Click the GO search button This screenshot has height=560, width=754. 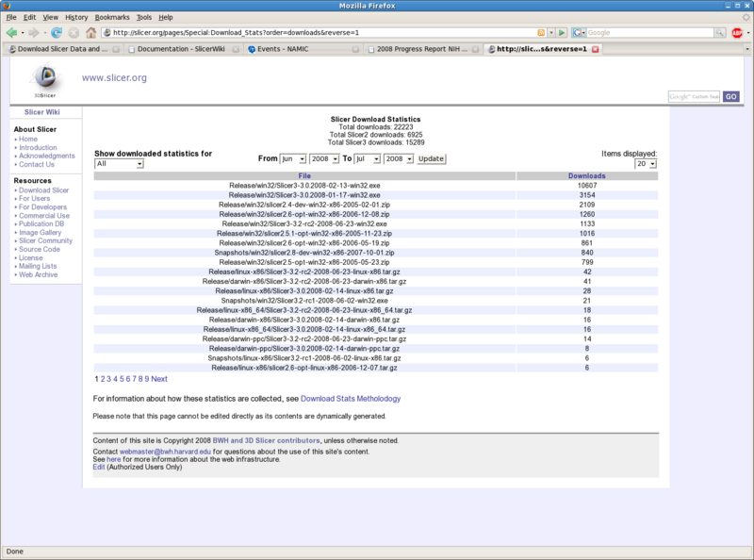click(x=731, y=96)
